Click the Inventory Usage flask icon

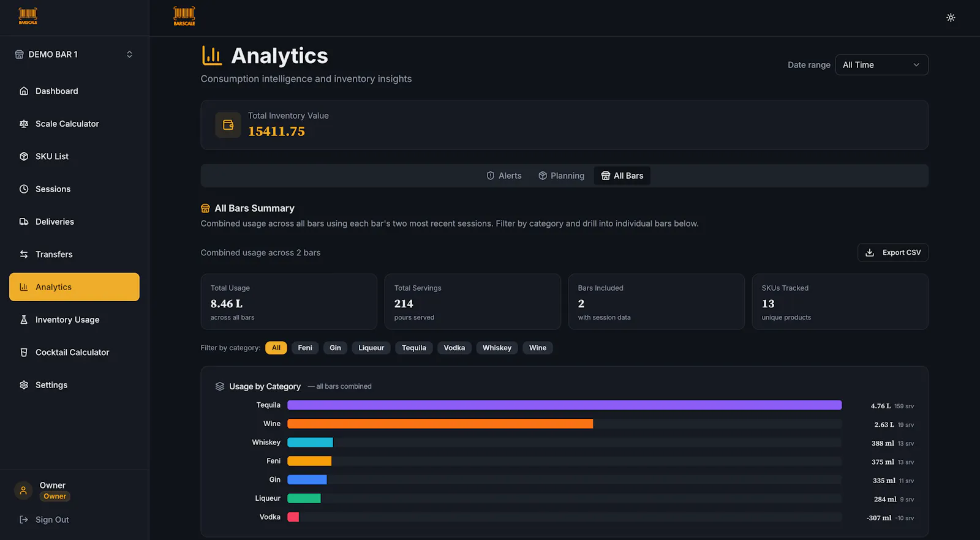24,320
